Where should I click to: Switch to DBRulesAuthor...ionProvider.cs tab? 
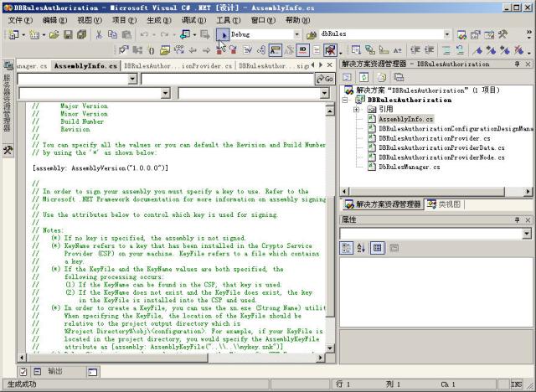pos(178,65)
